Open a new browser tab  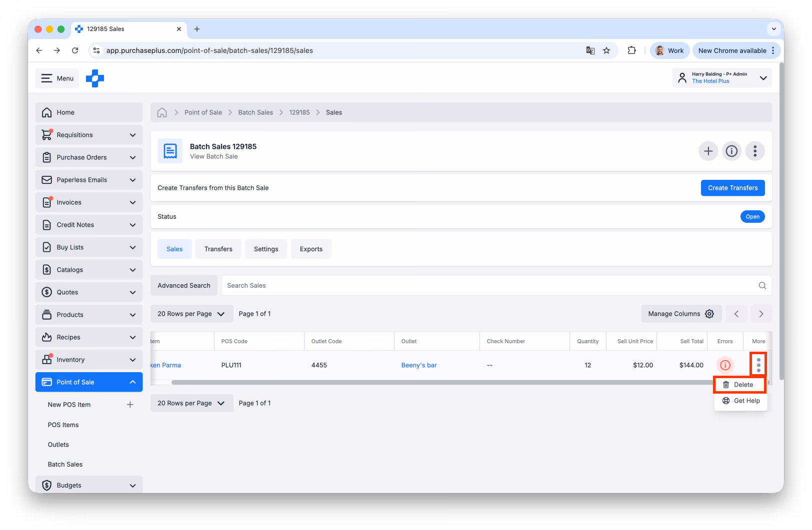(197, 29)
